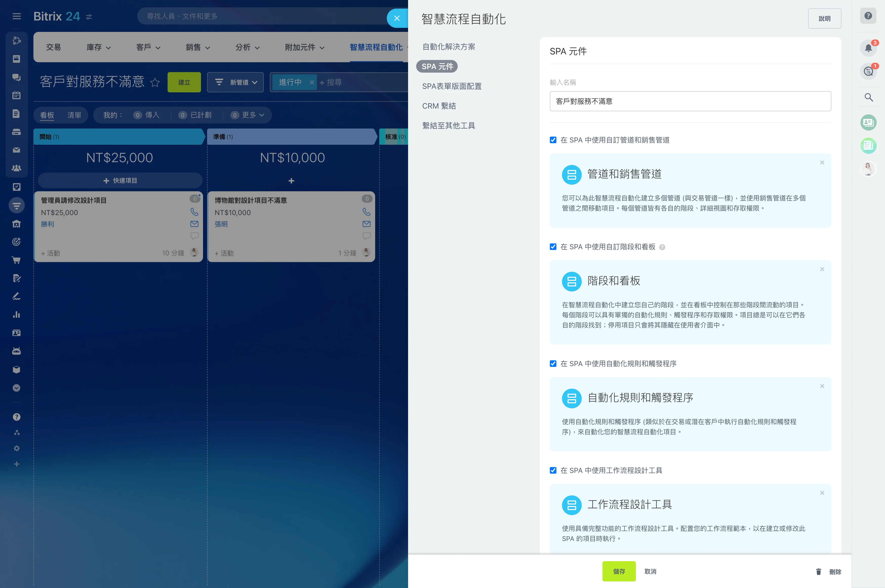Remove the 進行中 filter chip
The width and height of the screenshot is (885, 588).
point(311,82)
